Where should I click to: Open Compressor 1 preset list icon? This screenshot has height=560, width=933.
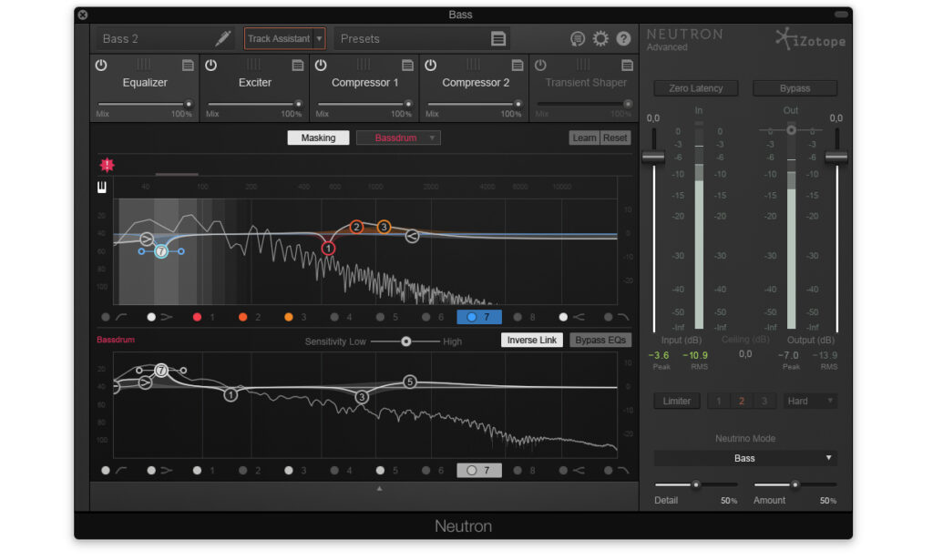pos(407,65)
